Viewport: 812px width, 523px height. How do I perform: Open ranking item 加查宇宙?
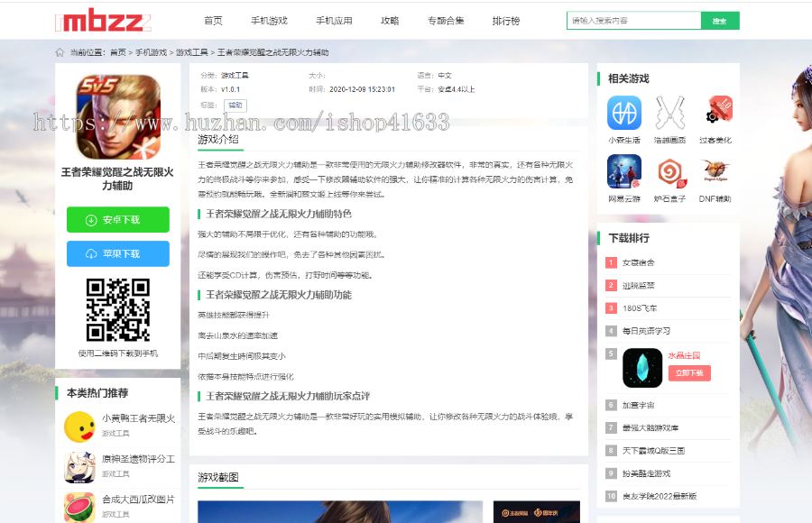point(638,405)
